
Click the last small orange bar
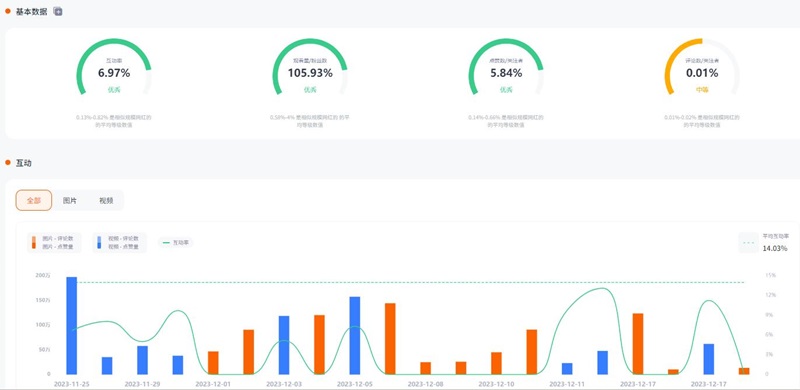[x=744, y=371]
